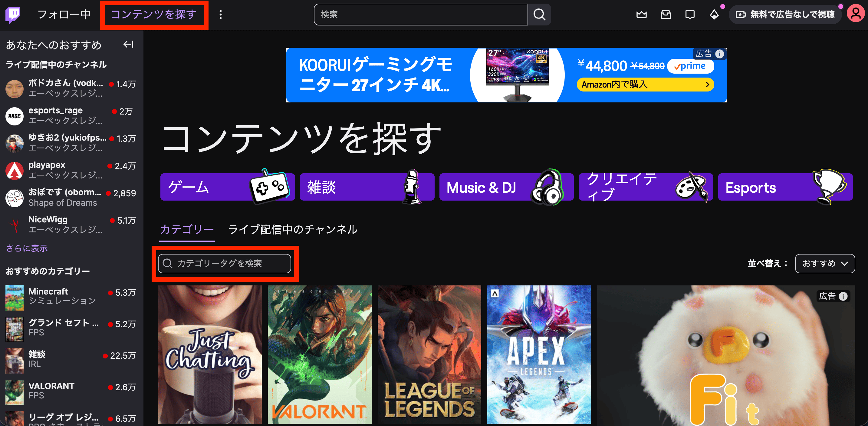Open the フォロー中 menu
Screen dimensions: 868x426
[64, 15]
